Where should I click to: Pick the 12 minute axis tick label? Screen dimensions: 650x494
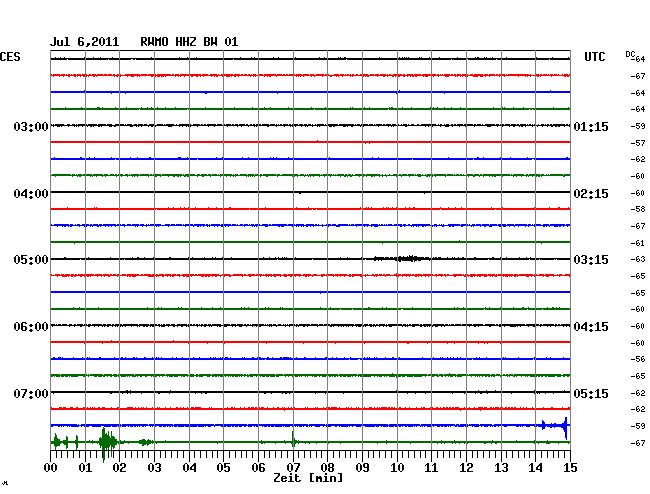point(466,467)
